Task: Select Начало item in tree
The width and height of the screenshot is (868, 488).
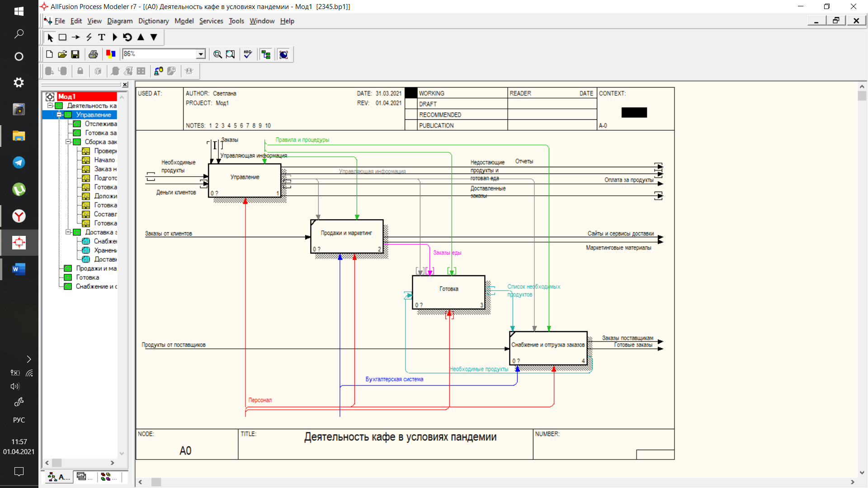Action: [104, 160]
